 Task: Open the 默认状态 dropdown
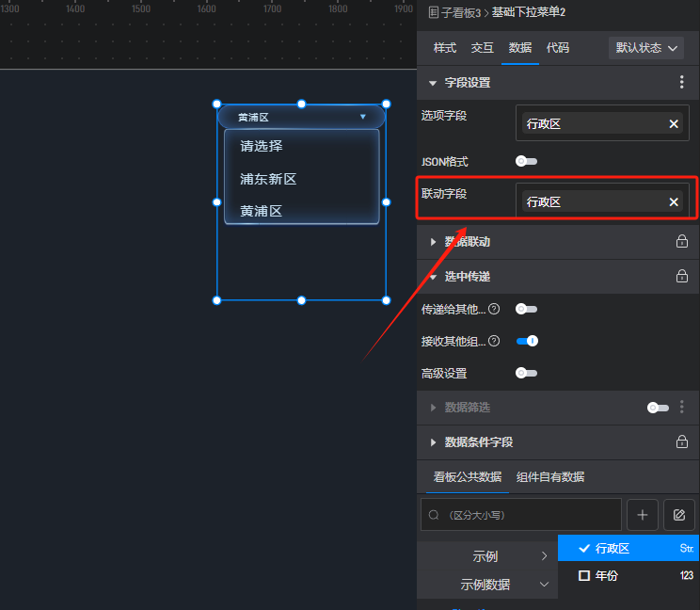(x=646, y=48)
